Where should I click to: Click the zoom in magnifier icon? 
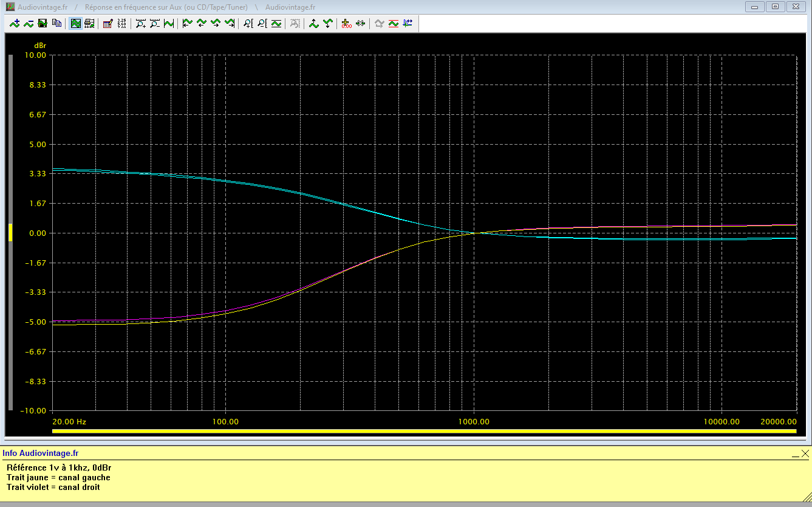click(x=141, y=24)
